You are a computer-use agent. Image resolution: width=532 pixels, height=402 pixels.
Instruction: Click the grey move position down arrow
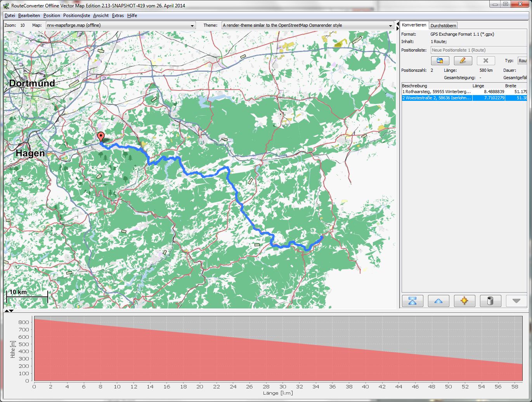pyautogui.click(x=516, y=301)
